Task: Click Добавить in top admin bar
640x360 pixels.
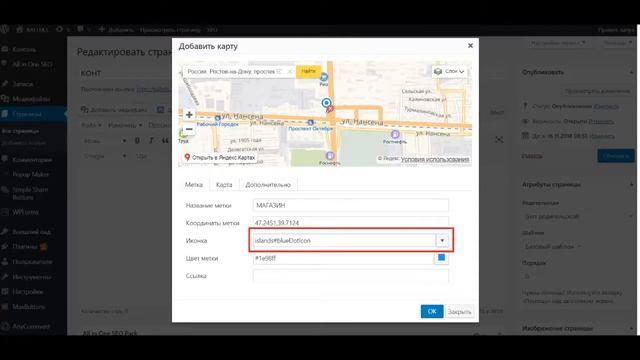Action: click(x=117, y=29)
